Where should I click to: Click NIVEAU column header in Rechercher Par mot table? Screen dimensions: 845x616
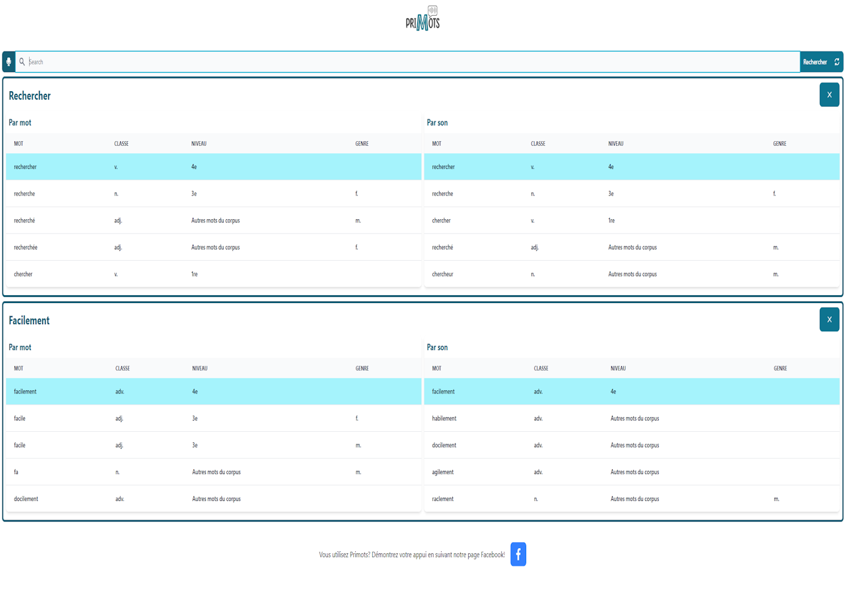(x=199, y=144)
